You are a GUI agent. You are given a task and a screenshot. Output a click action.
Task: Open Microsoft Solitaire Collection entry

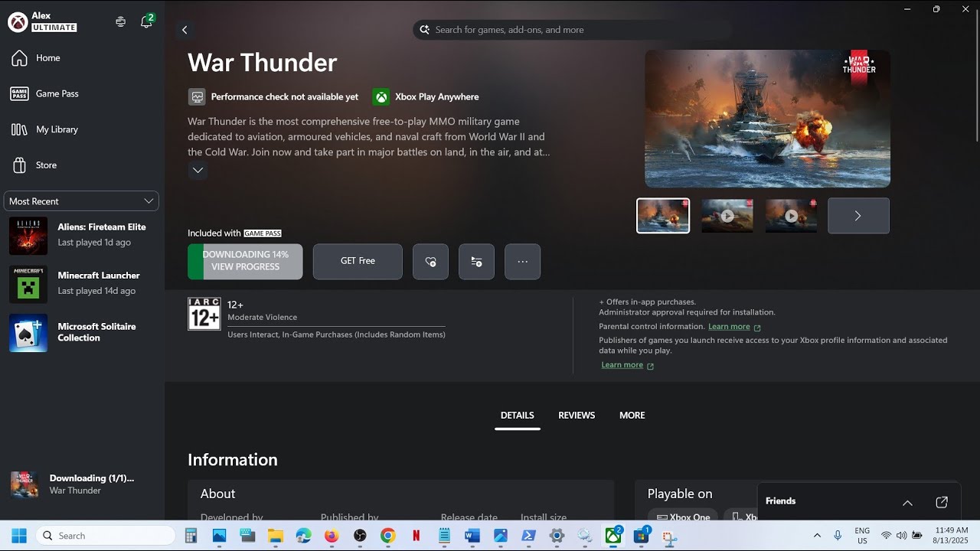(81, 333)
